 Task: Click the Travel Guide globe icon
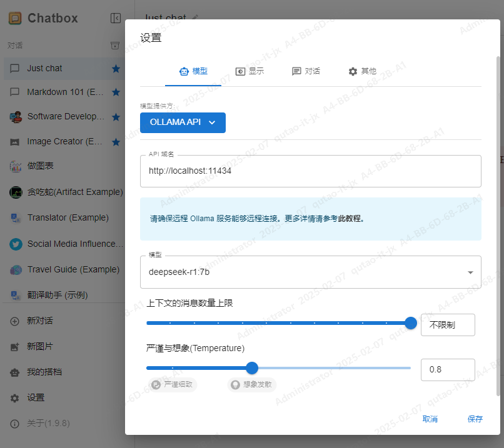(16, 270)
